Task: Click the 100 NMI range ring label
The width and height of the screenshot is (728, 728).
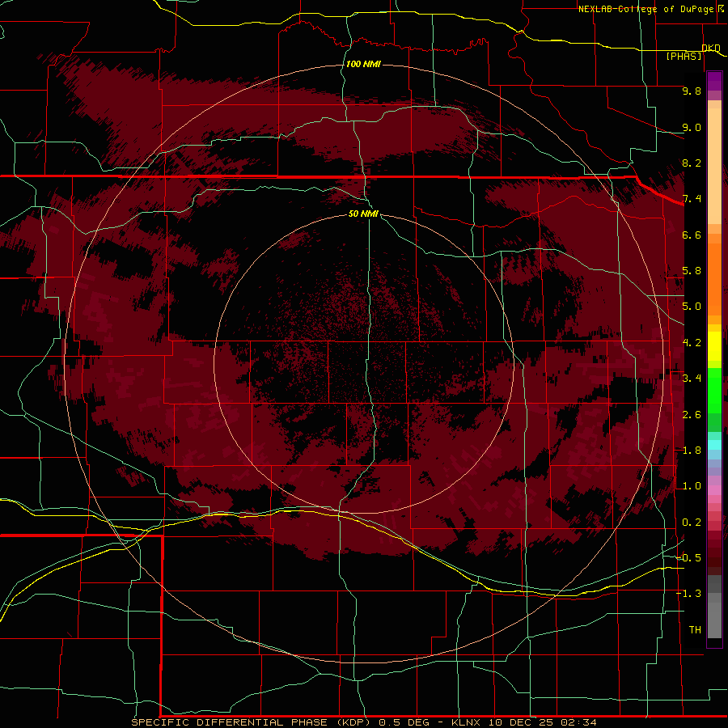Action: click(363, 64)
